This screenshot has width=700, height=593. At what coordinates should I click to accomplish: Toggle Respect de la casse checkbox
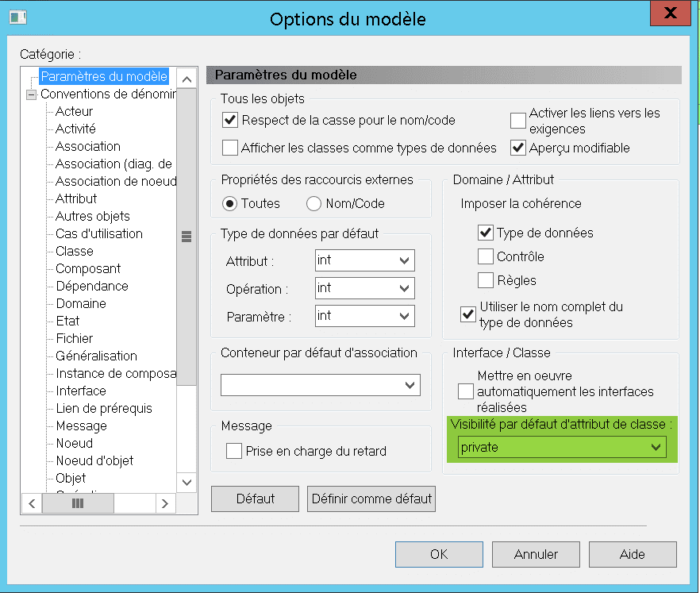[x=230, y=120]
